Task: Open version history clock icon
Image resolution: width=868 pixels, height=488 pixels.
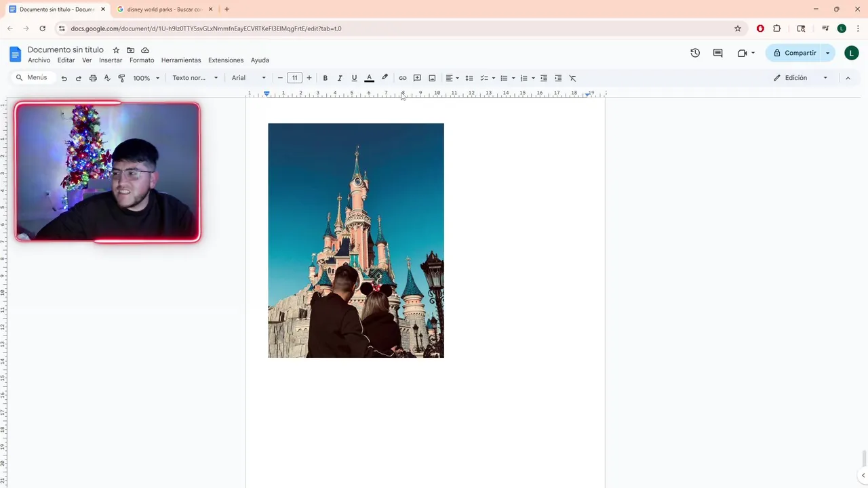Action: pyautogui.click(x=695, y=53)
